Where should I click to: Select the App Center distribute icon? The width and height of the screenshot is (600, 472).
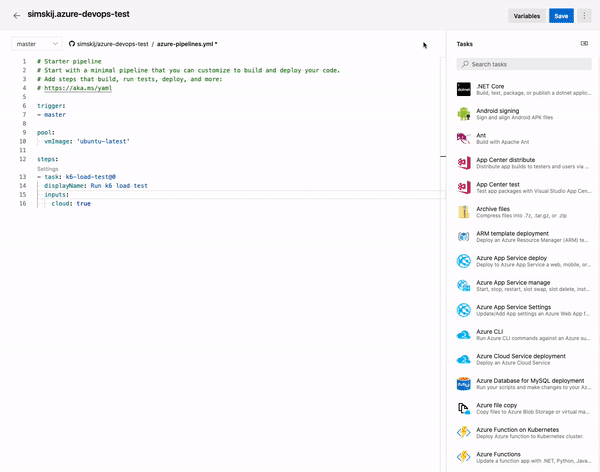pos(464,163)
